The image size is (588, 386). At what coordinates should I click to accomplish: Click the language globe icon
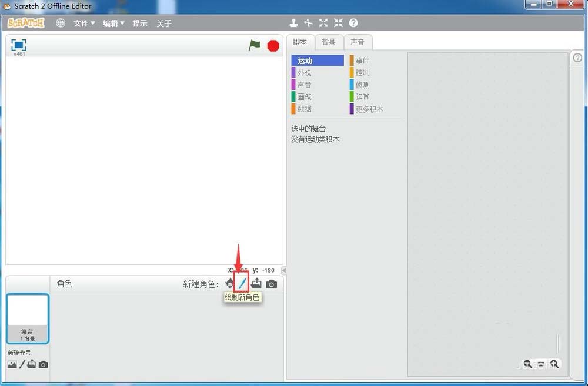60,23
